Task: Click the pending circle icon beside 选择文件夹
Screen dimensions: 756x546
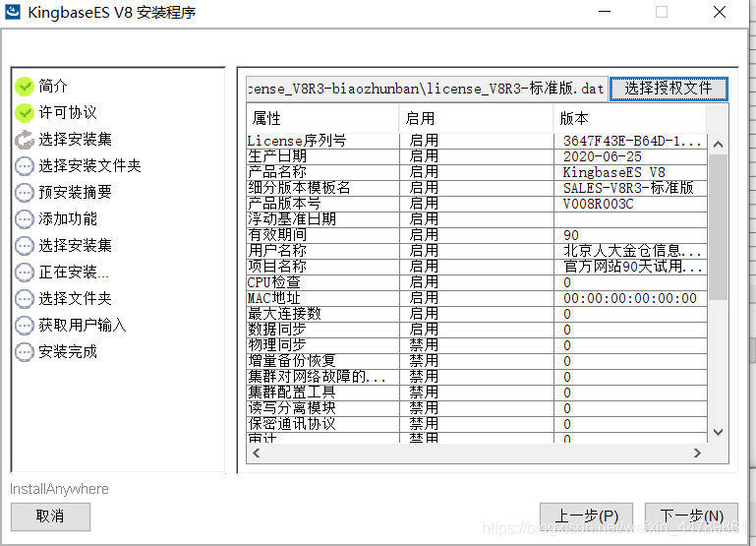Action: click(25, 298)
